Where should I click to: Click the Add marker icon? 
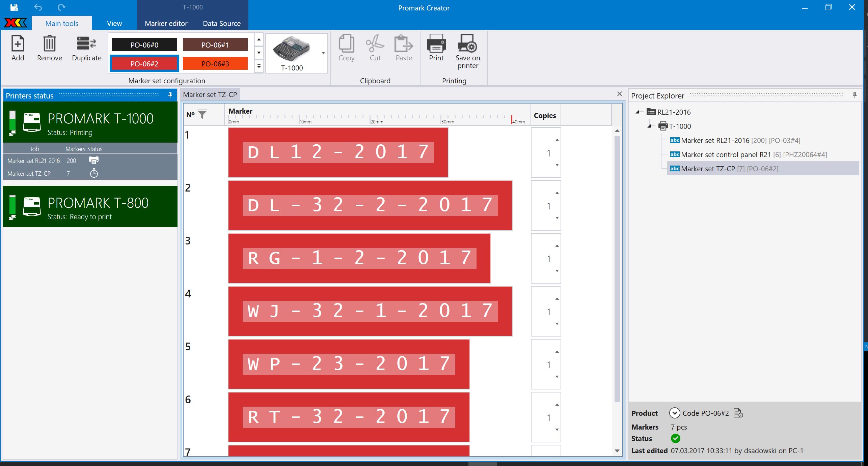pos(18,43)
